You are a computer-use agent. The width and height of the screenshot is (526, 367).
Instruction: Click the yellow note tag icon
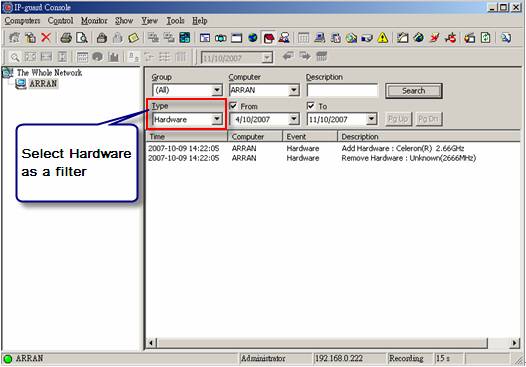point(133,38)
